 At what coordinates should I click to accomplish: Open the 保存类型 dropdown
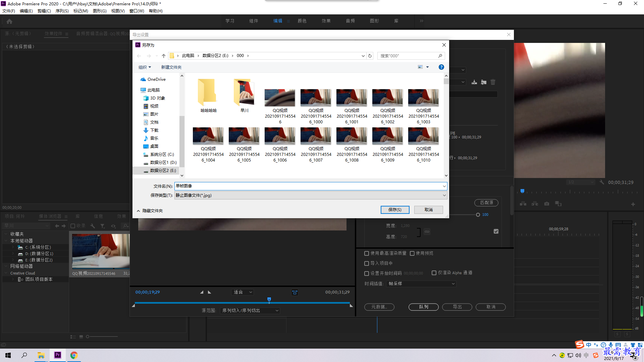(x=311, y=195)
